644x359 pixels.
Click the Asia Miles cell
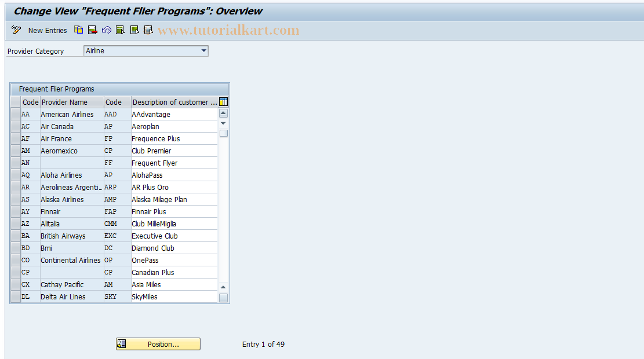coord(174,284)
